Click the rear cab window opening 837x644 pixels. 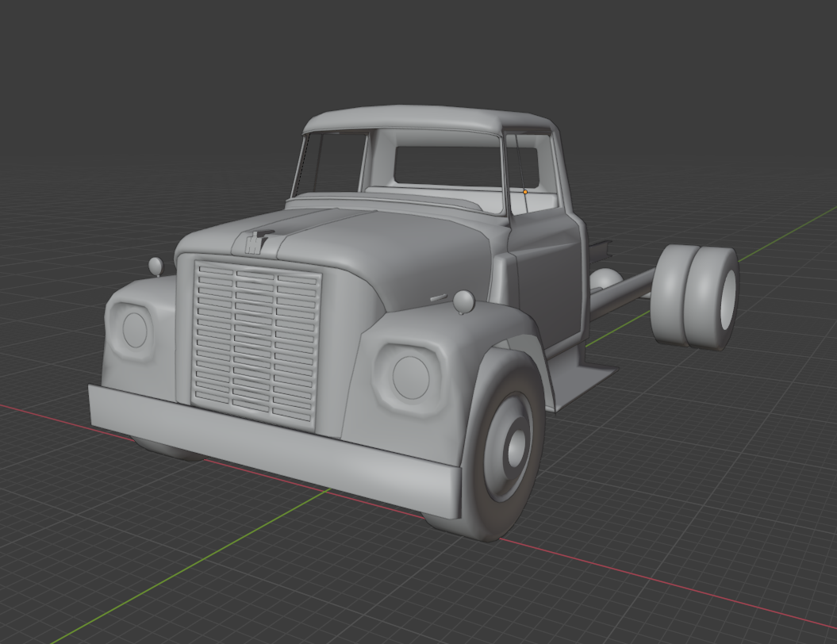[x=465, y=166]
